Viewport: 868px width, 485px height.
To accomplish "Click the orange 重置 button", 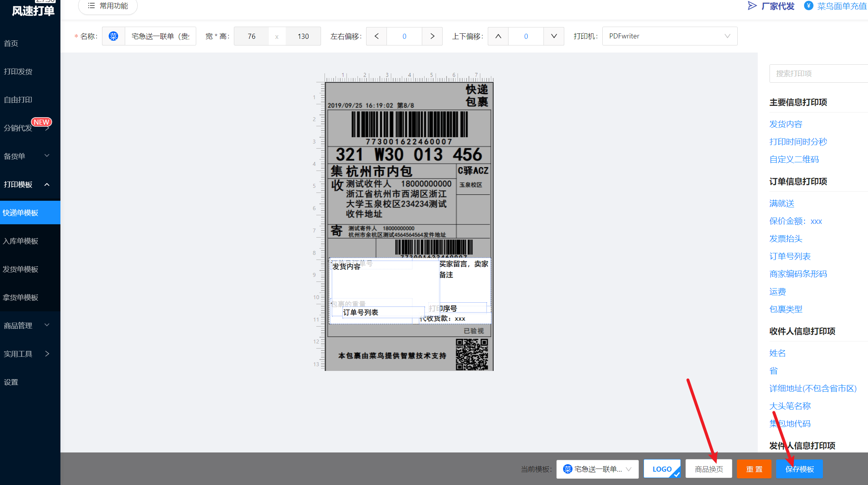I will pyautogui.click(x=754, y=469).
